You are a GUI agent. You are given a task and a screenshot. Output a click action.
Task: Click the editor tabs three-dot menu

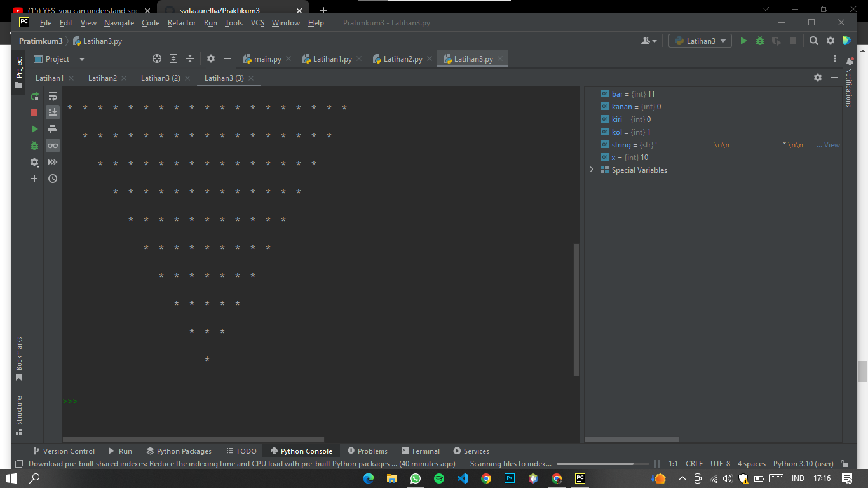pos(835,58)
